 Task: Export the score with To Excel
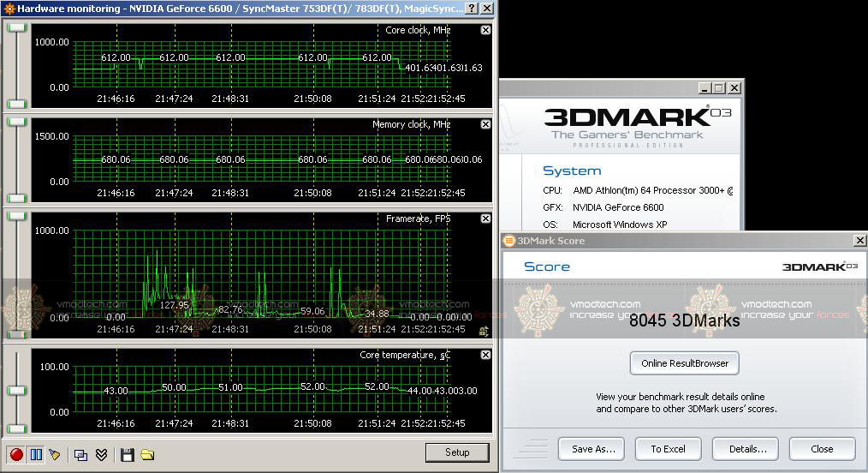(669, 449)
